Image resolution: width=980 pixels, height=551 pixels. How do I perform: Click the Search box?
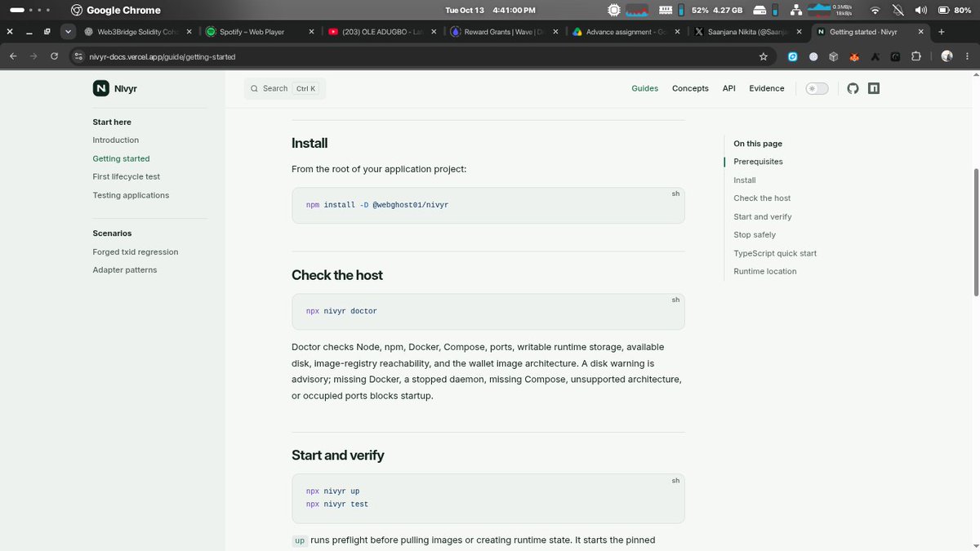pos(285,88)
